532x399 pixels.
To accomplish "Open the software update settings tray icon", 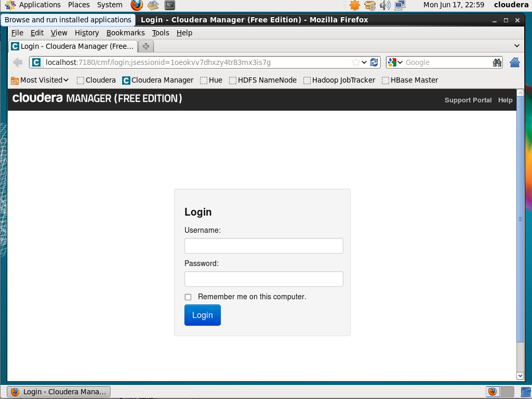I will tap(370, 5).
